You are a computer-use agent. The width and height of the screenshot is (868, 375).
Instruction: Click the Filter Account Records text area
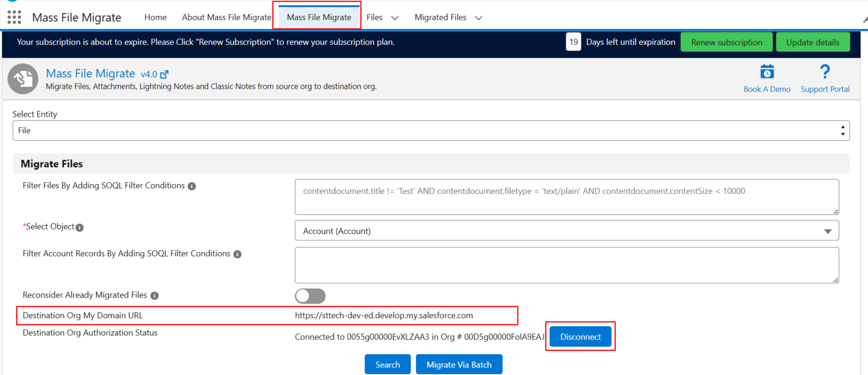567,265
